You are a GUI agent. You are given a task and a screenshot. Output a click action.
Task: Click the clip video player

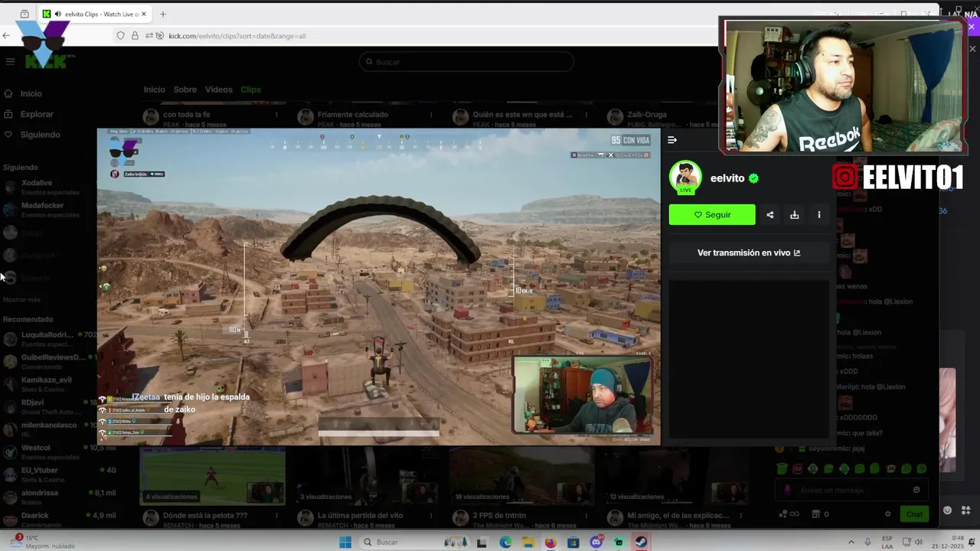tap(379, 286)
